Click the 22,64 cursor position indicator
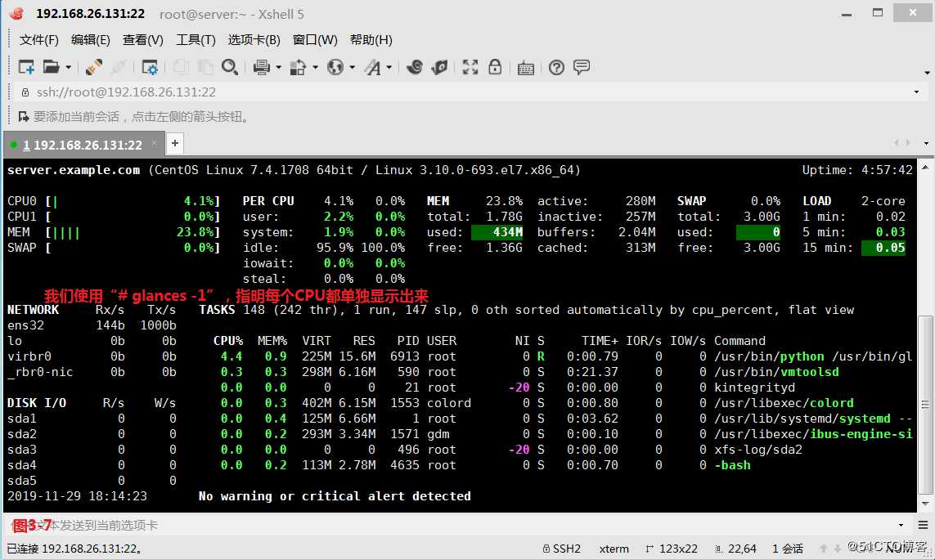Image resolution: width=935 pixels, height=560 pixels. click(x=736, y=549)
